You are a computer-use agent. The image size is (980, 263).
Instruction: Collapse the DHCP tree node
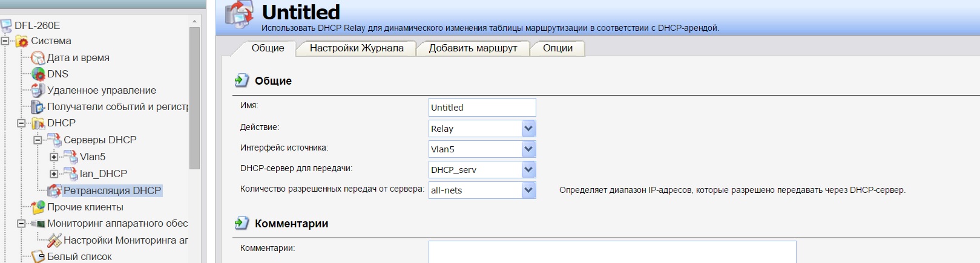tap(21, 123)
